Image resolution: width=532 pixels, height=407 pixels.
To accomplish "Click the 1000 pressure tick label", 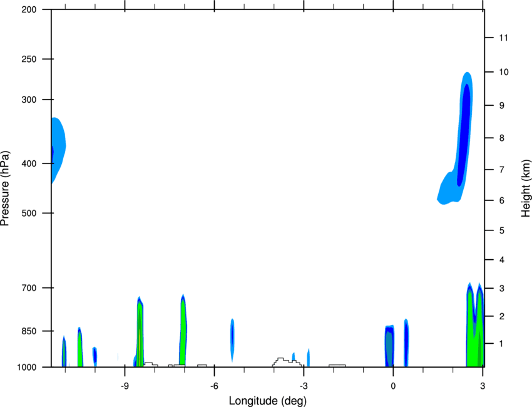I will click(x=27, y=368).
